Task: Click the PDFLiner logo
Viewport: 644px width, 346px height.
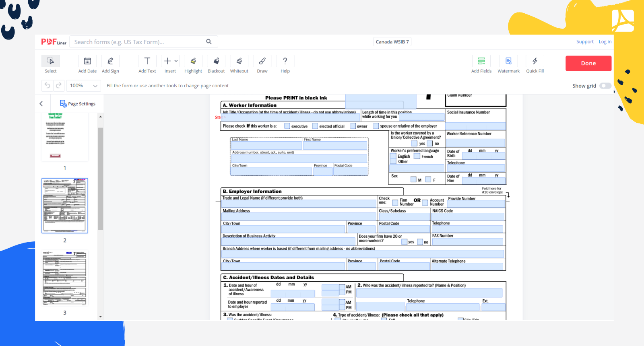Action: 54,42
